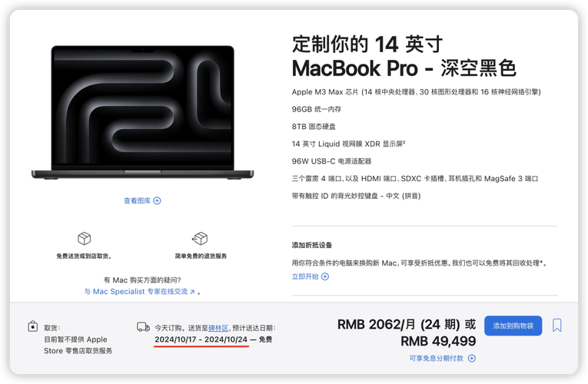Click the 添加到购物袋 button

click(x=513, y=326)
